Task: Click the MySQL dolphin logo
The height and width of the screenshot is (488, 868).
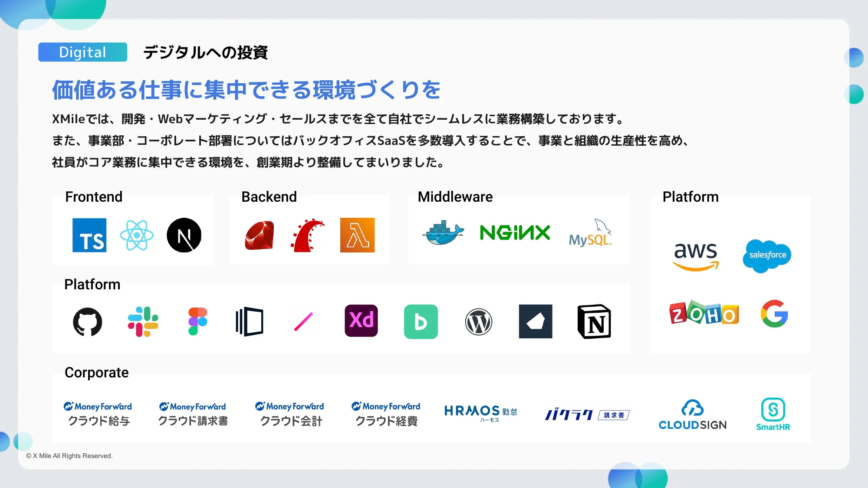Action: (x=591, y=233)
